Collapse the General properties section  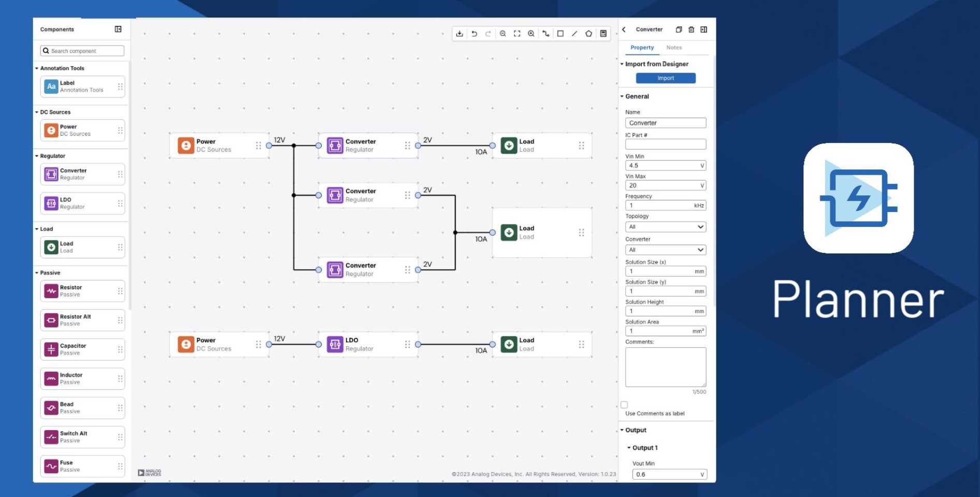click(x=622, y=96)
